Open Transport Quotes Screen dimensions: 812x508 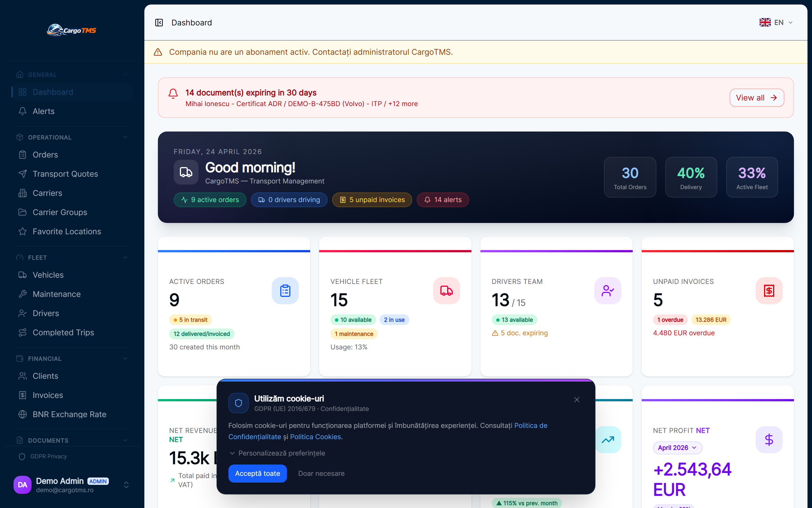pos(72,174)
